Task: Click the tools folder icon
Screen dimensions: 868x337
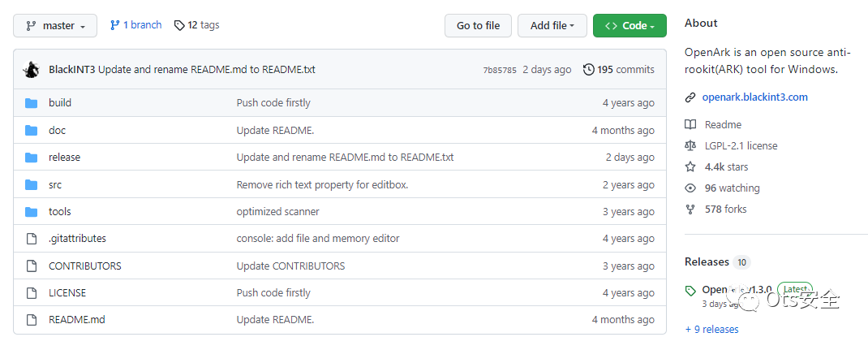Action: (31, 212)
